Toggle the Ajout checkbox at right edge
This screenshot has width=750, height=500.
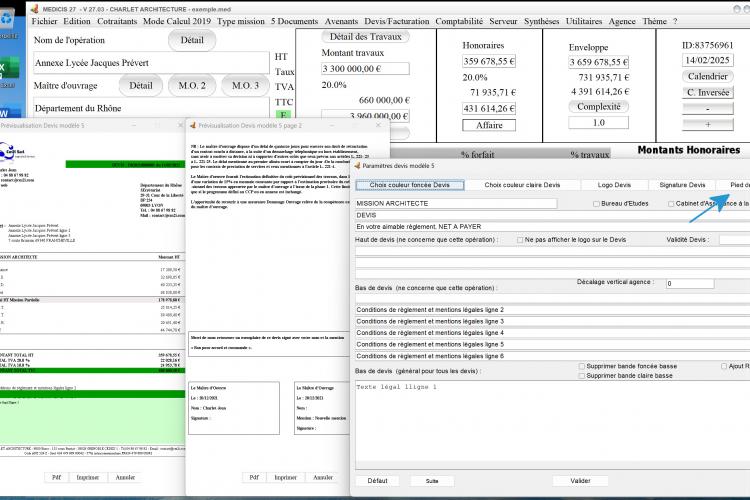pyautogui.click(x=724, y=366)
